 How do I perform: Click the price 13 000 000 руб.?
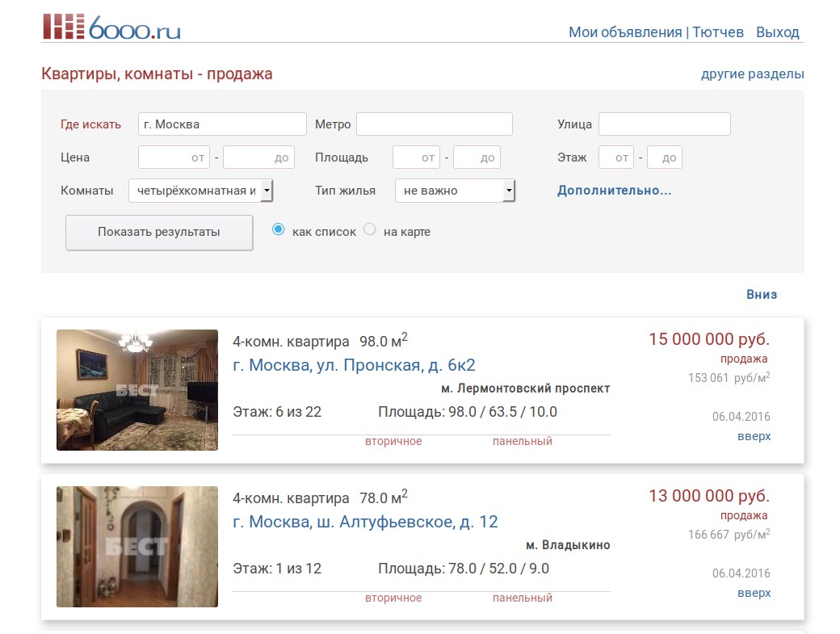point(709,496)
